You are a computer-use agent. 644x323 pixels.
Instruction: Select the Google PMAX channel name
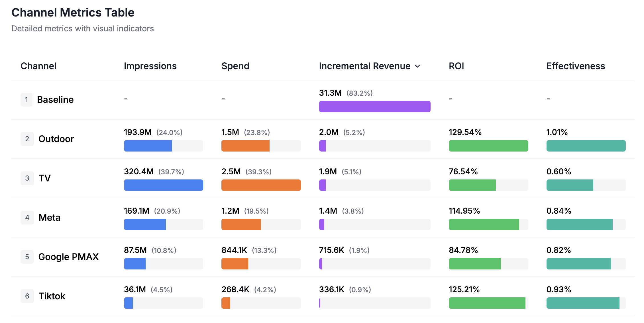(x=68, y=257)
